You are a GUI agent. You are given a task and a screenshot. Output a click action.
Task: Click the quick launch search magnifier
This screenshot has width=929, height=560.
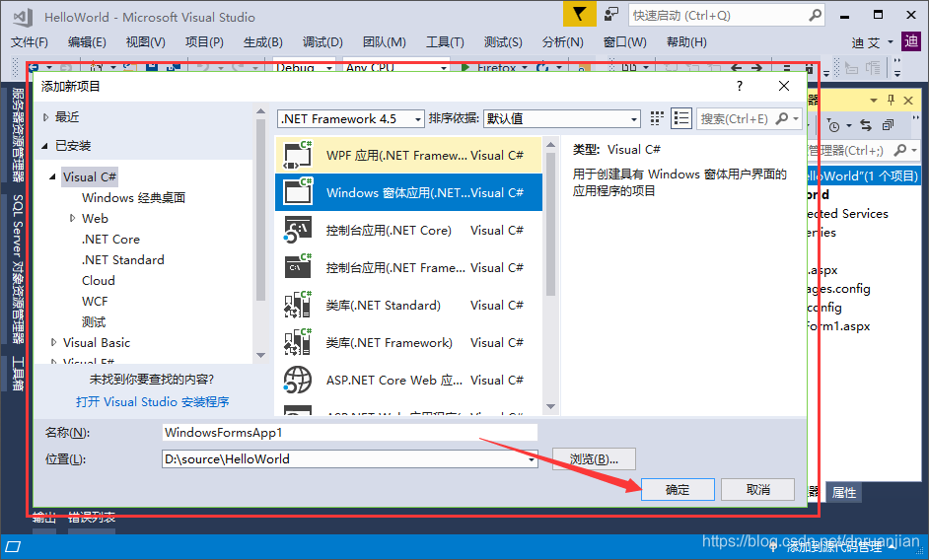point(816,15)
